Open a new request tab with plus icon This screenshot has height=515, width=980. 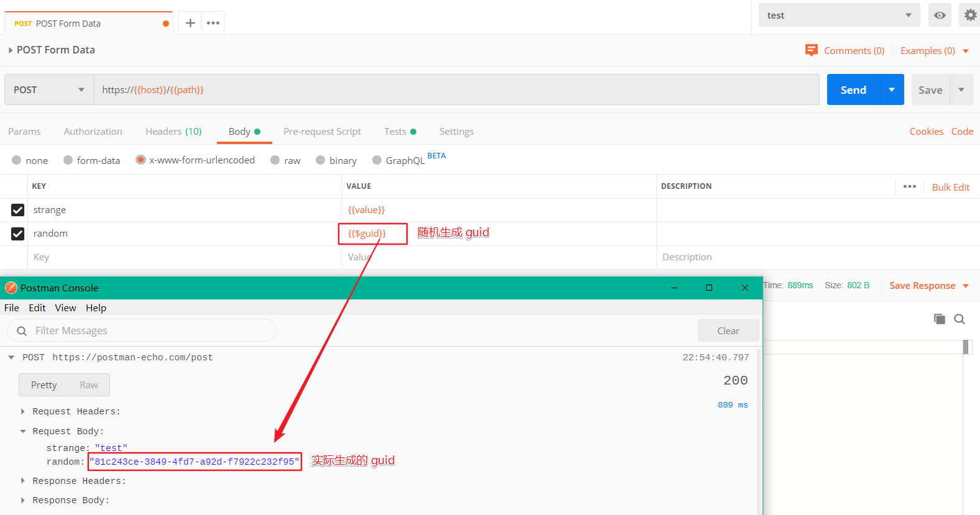click(x=190, y=23)
